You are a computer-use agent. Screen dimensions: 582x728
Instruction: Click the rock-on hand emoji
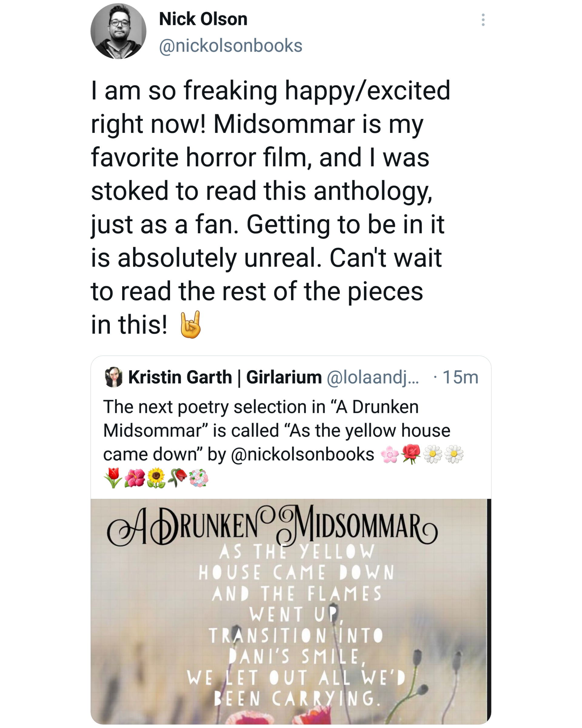point(191,325)
